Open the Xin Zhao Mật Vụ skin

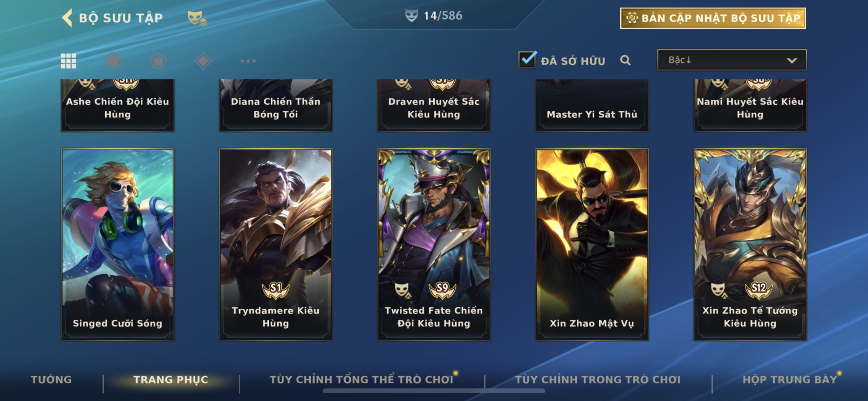[x=592, y=245]
